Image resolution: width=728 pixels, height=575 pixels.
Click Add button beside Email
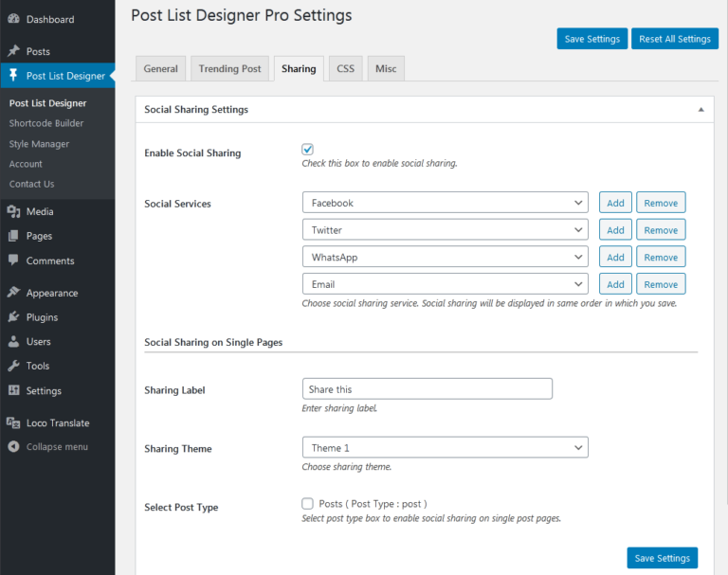615,284
